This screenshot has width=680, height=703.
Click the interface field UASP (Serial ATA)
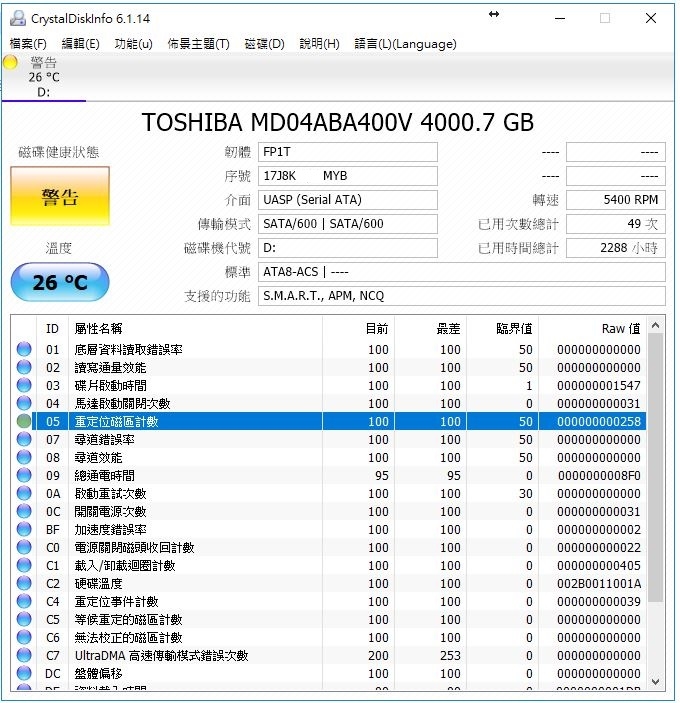coord(347,200)
